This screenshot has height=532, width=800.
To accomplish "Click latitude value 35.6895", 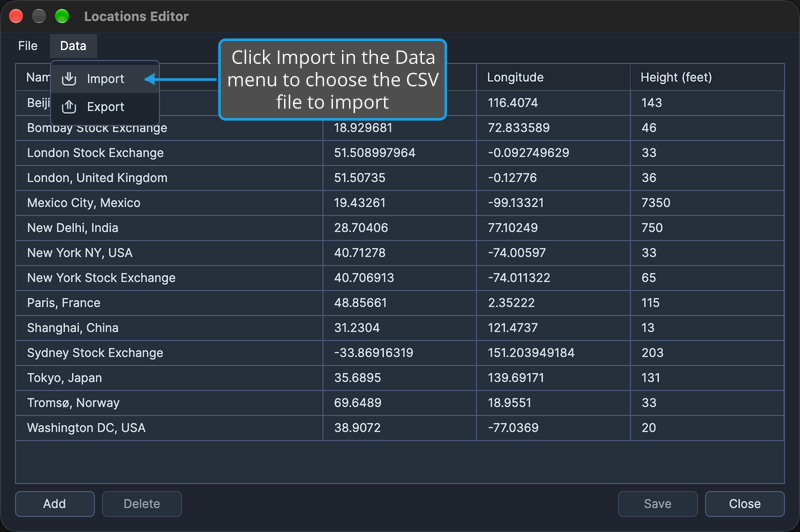I will [357, 378].
